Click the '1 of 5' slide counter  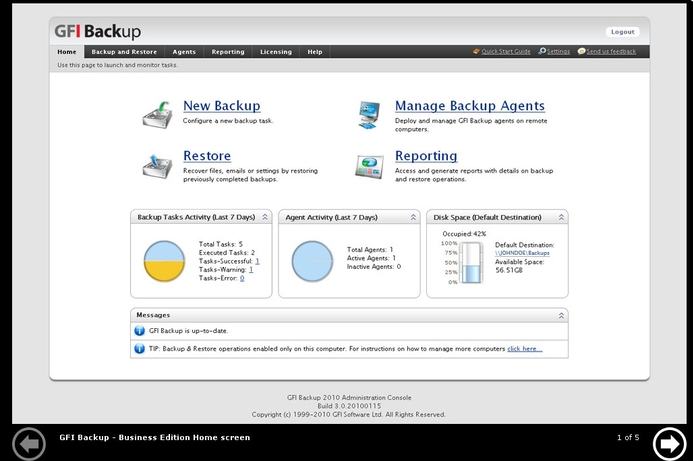(628, 438)
